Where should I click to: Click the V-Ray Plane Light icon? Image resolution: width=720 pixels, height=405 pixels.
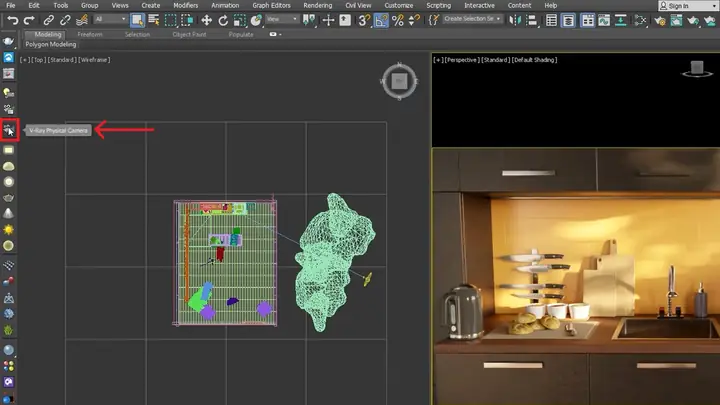(x=8, y=150)
